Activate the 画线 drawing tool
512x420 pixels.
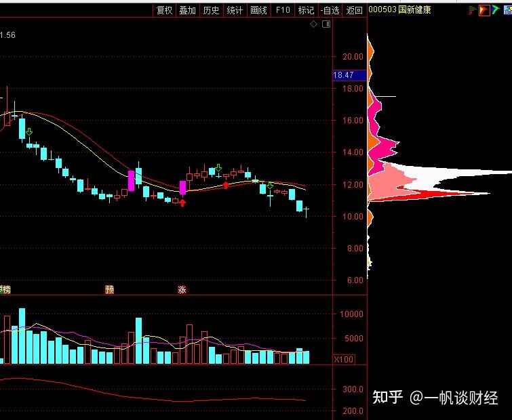pos(258,10)
